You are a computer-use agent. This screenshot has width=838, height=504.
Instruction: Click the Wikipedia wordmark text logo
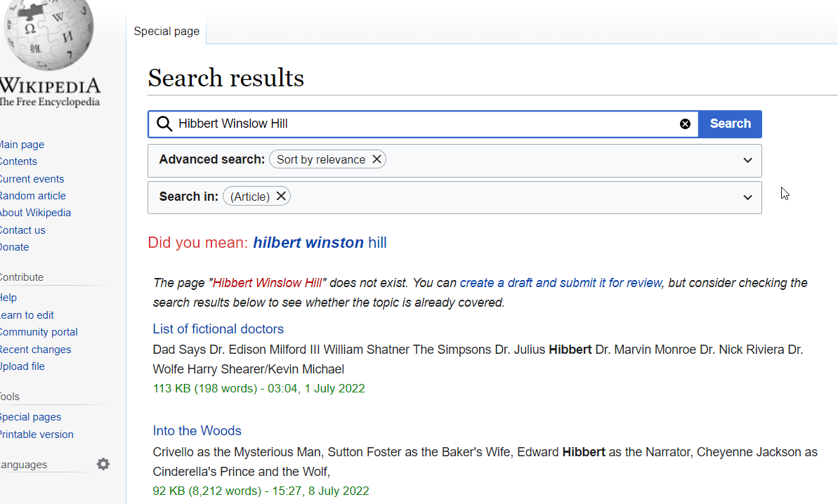[x=50, y=86]
